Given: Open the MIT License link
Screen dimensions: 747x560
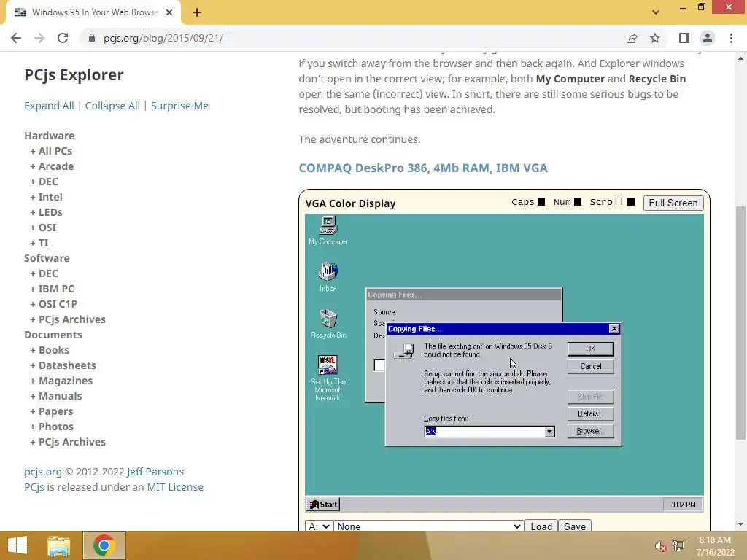Looking at the screenshot, I should click(x=175, y=487).
